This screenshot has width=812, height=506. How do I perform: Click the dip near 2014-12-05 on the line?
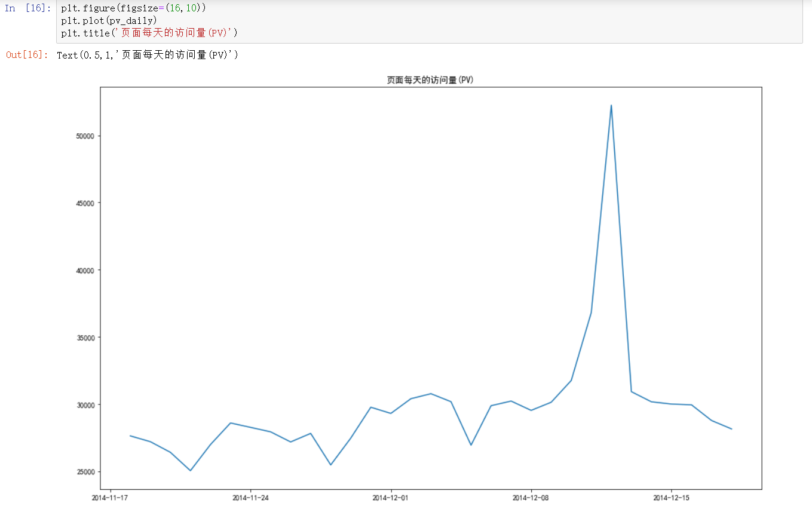tap(472, 444)
